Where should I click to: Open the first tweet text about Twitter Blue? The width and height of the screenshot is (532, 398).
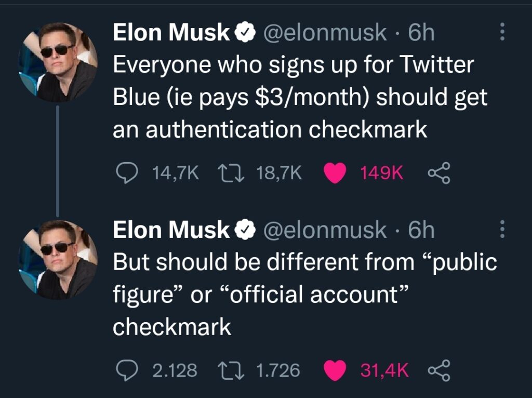click(x=300, y=97)
